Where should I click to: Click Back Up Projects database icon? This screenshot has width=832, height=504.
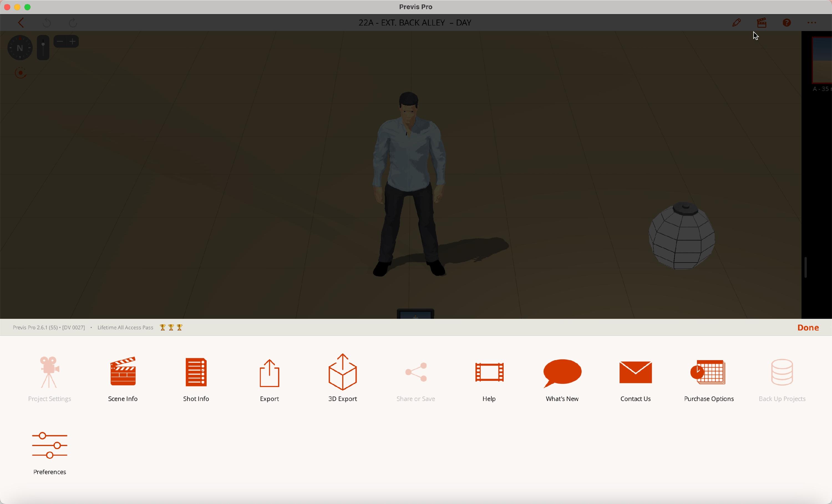click(x=782, y=372)
